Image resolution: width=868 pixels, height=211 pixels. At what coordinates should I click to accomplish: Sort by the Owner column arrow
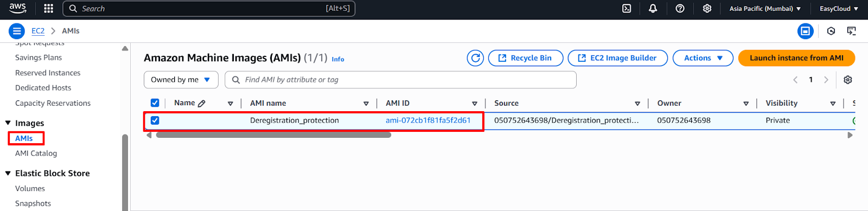point(746,104)
